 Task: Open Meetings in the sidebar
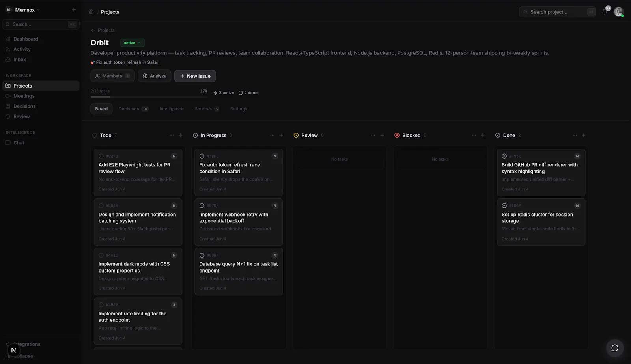click(x=41, y=96)
